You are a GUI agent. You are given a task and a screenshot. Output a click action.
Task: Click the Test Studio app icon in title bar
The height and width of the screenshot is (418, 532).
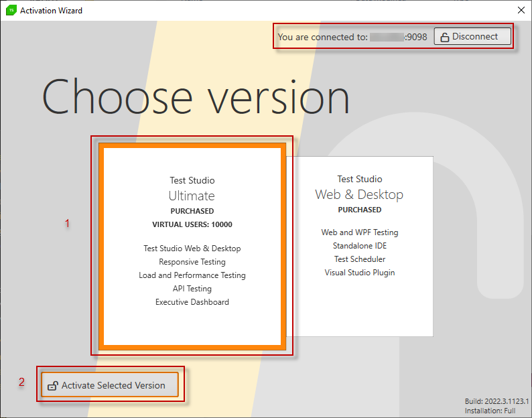coord(11,11)
